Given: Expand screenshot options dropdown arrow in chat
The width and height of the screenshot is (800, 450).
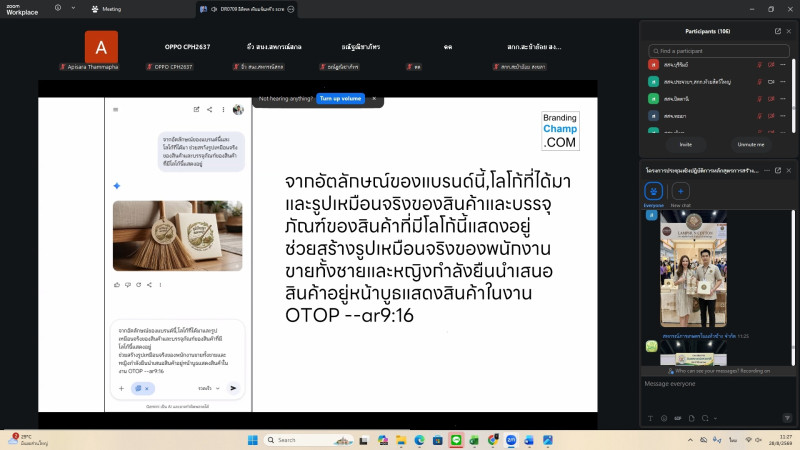Looking at the screenshot, I should pyautogui.click(x=715, y=418).
